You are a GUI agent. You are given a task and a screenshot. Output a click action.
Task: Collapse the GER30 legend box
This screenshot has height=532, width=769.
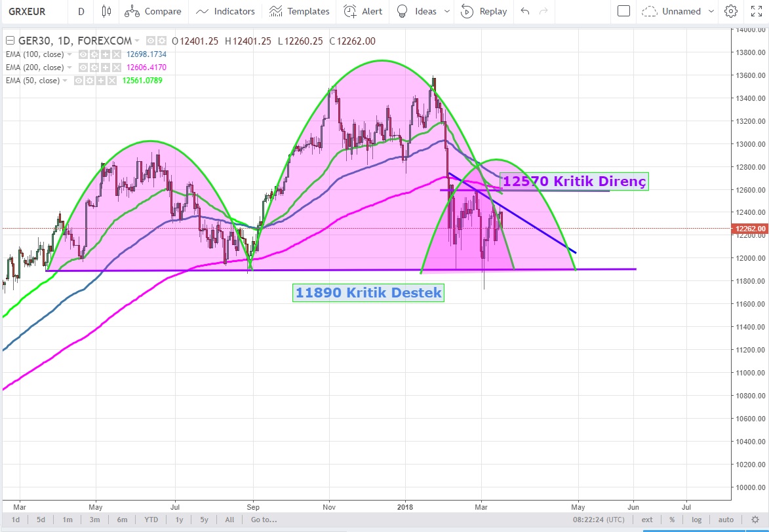click(9, 41)
